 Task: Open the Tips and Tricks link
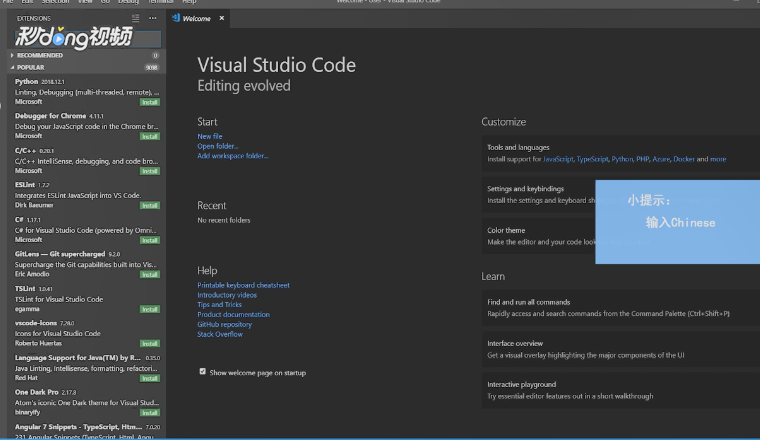point(219,304)
